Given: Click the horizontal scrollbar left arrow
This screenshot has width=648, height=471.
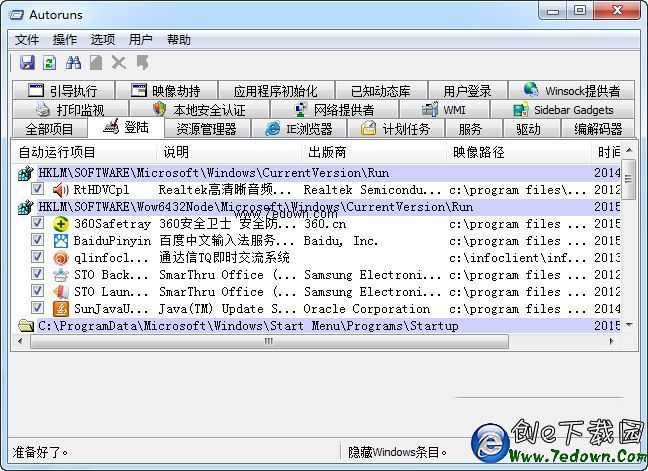Looking at the screenshot, I should pos(20,341).
